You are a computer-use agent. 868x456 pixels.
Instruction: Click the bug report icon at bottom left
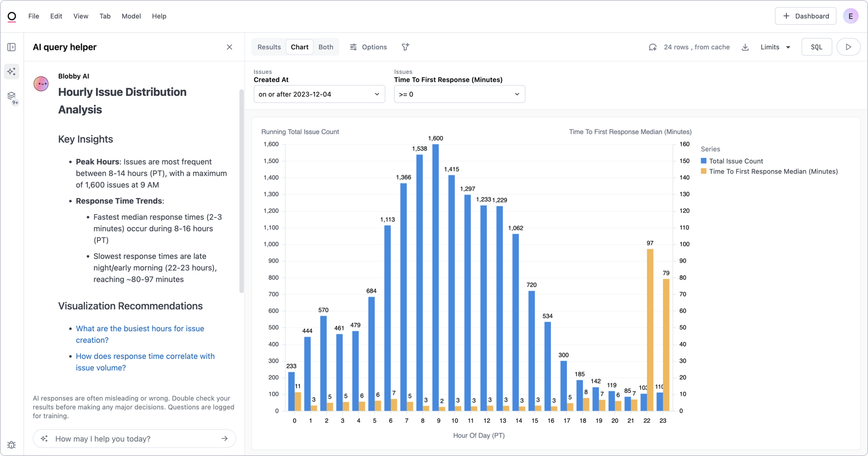(11, 445)
